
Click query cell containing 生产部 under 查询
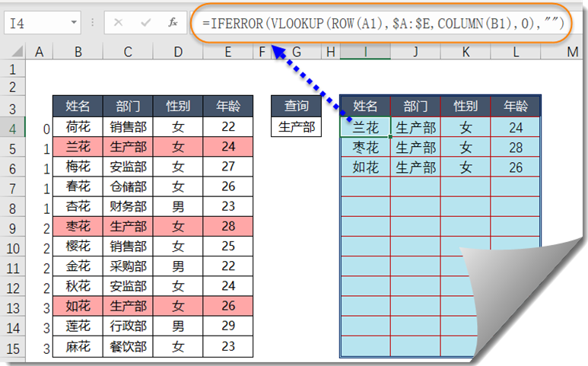[296, 127]
